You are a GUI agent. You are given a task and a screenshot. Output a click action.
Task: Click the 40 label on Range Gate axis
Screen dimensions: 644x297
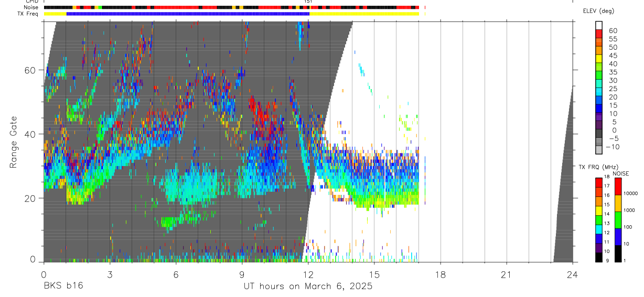pyautogui.click(x=31, y=134)
